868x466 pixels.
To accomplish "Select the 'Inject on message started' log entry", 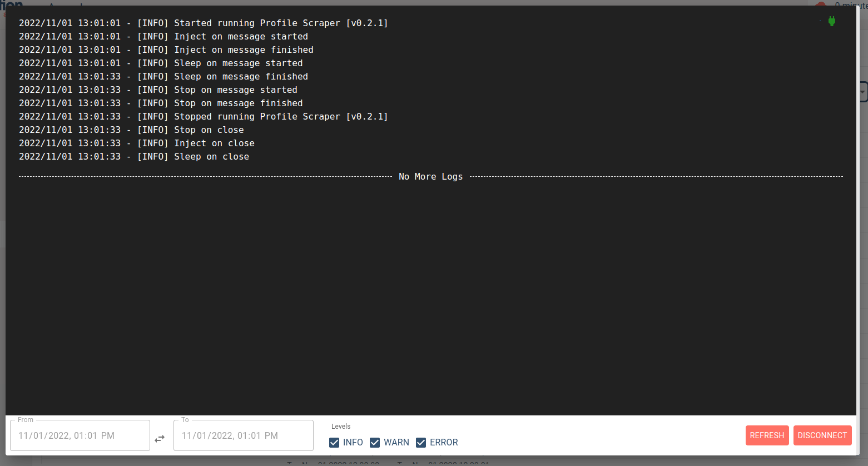I will point(163,37).
